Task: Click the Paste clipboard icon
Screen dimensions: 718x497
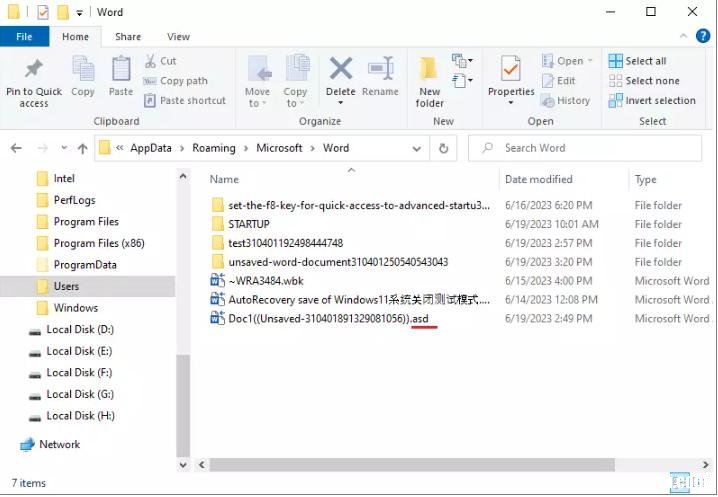Action: click(x=121, y=69)
